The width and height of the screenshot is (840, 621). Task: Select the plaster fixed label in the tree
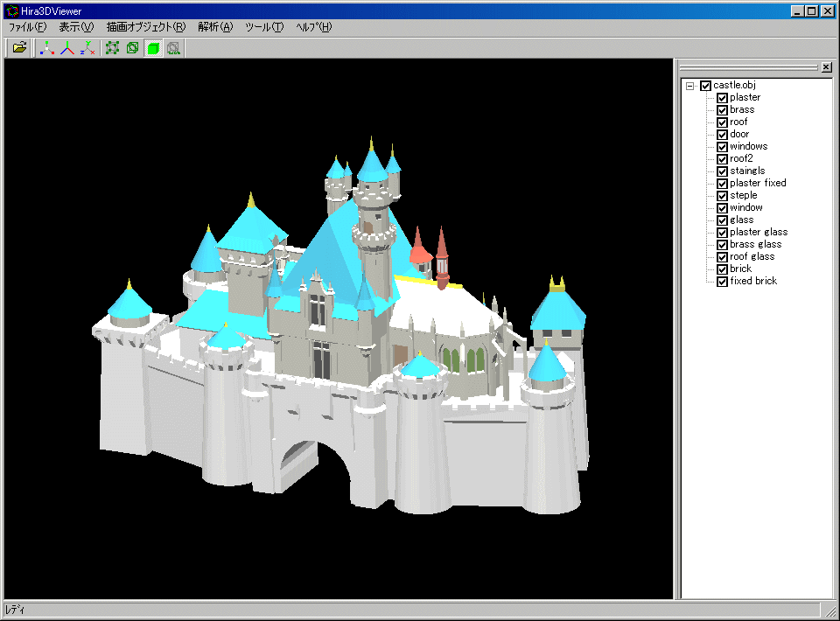point(758,183)
